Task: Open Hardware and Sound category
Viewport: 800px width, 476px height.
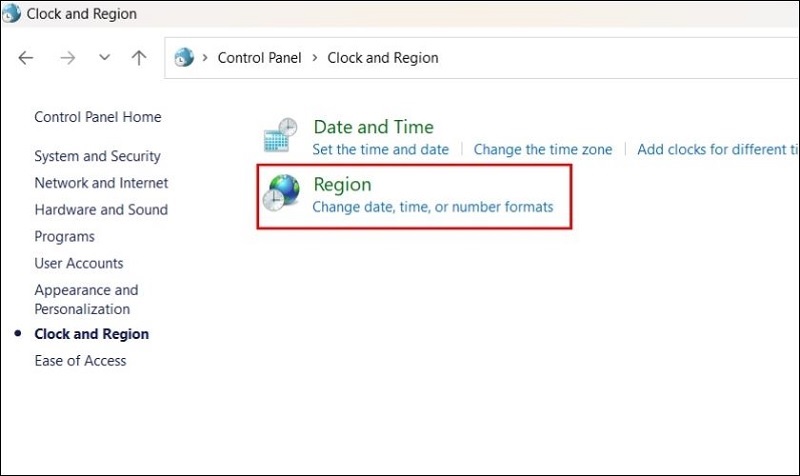Action: [x=101, y=210]
